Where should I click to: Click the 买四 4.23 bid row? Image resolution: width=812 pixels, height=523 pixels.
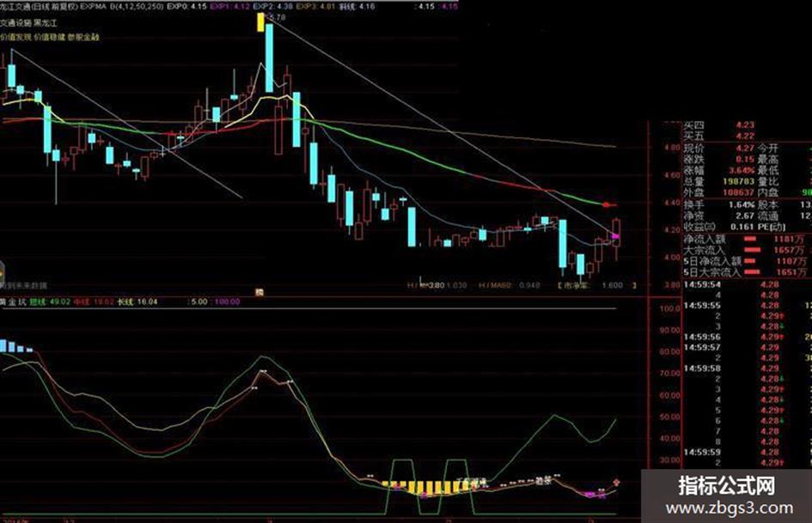pyautogui.click(x=719, y=125)
